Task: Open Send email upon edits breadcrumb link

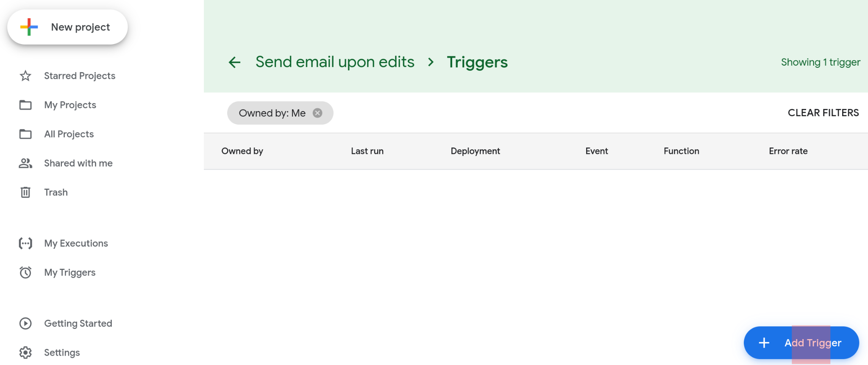Action: pos(335,62)
